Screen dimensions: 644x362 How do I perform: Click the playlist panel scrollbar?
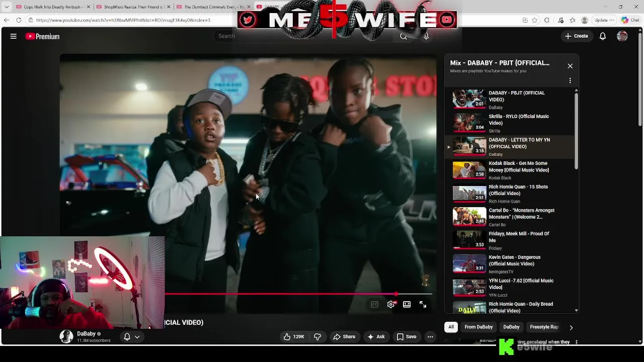click(577, 131)
